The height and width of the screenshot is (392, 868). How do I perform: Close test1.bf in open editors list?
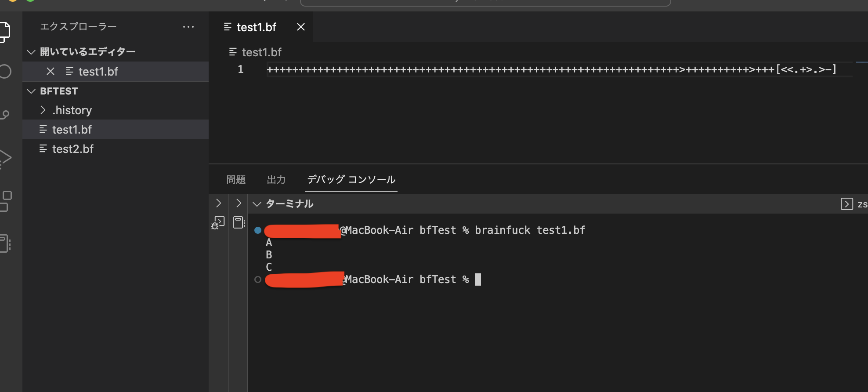pos(51,71)
